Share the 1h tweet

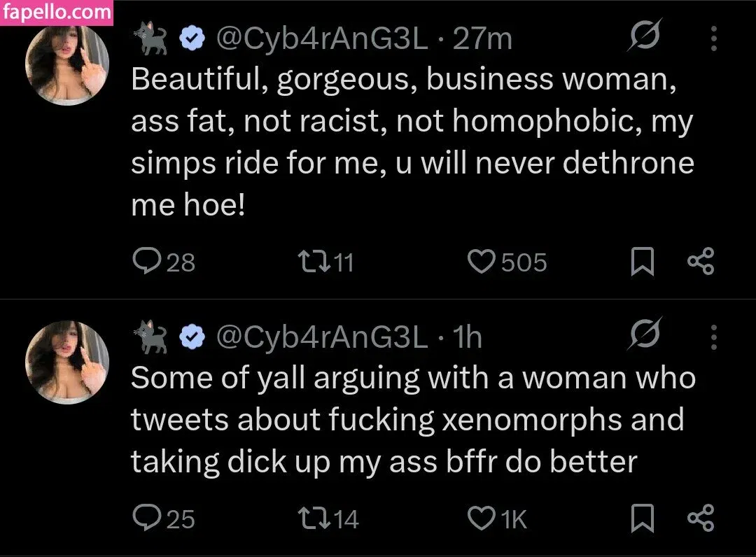700,519
